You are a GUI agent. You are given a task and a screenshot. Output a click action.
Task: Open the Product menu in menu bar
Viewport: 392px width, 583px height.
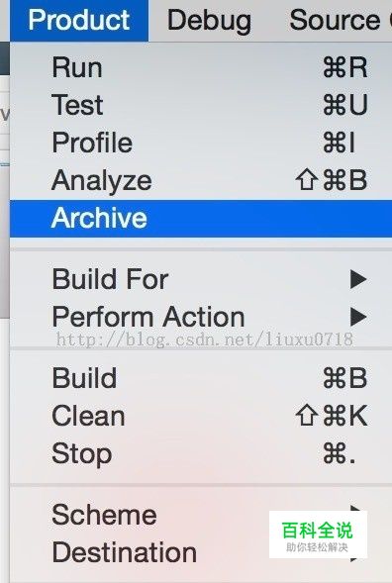tap(79, 20)
